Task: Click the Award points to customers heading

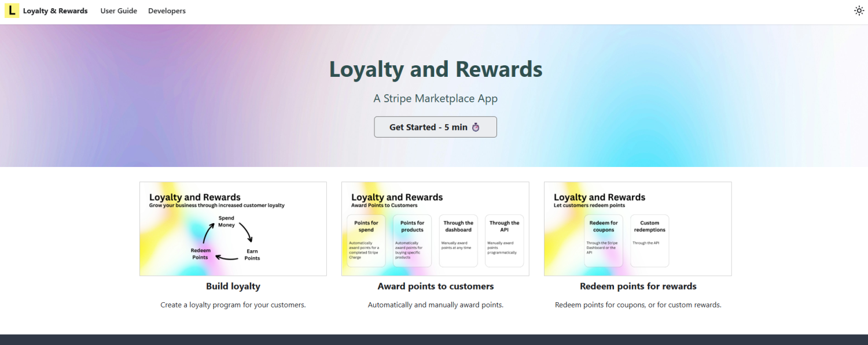Action: pos(436,286)
